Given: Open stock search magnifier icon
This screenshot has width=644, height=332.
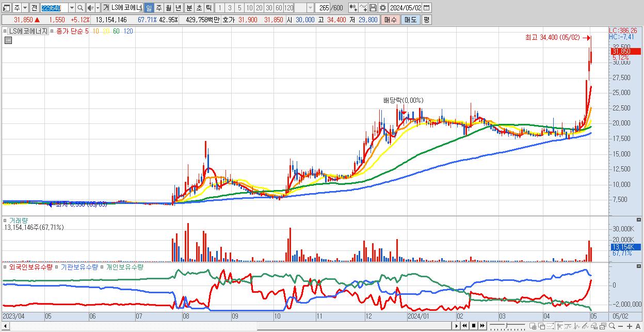Looking at the screenshot, I should click(80, 8).
